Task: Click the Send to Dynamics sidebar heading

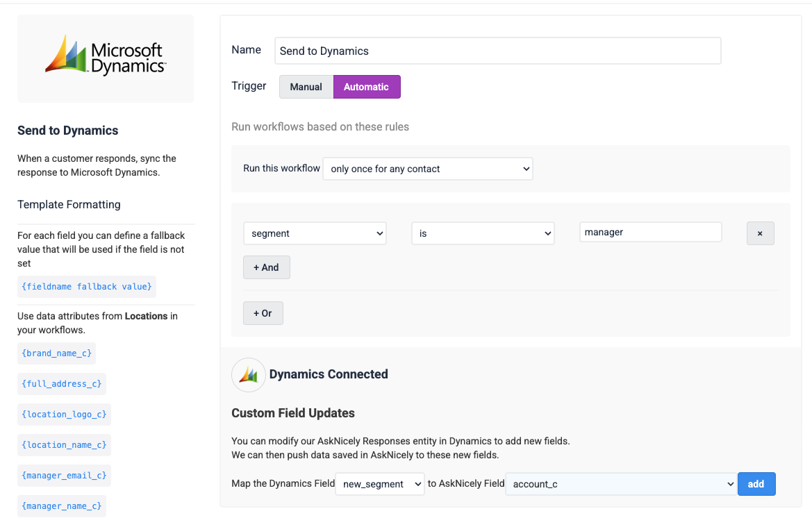Action: tap(68, 131)
